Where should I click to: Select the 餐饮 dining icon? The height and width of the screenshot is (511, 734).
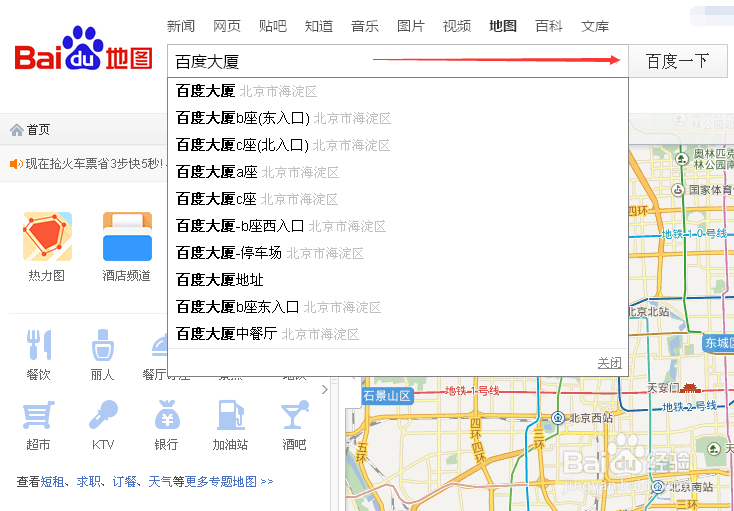(x=38, y=345)
